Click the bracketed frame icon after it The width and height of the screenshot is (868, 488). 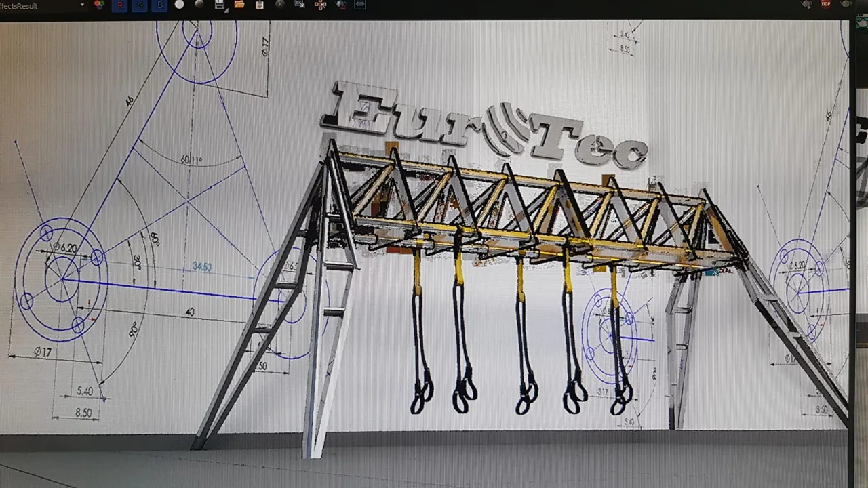point(360,5)
